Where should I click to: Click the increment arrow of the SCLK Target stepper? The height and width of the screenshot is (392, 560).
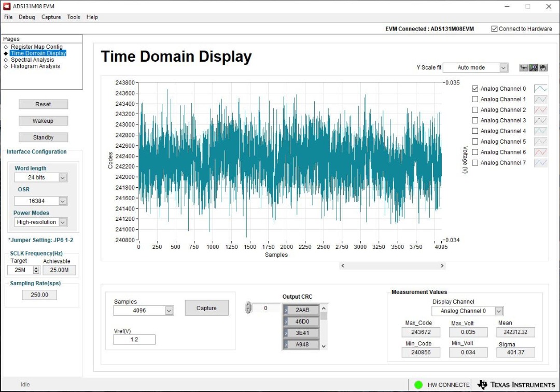tap(35, 267)
